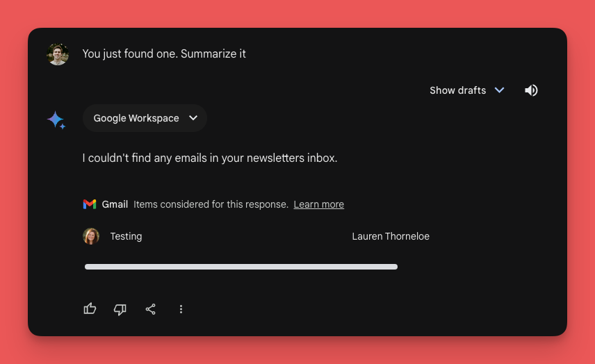
Task: Click the thumbs up good response icon
Action: point(90,309)
